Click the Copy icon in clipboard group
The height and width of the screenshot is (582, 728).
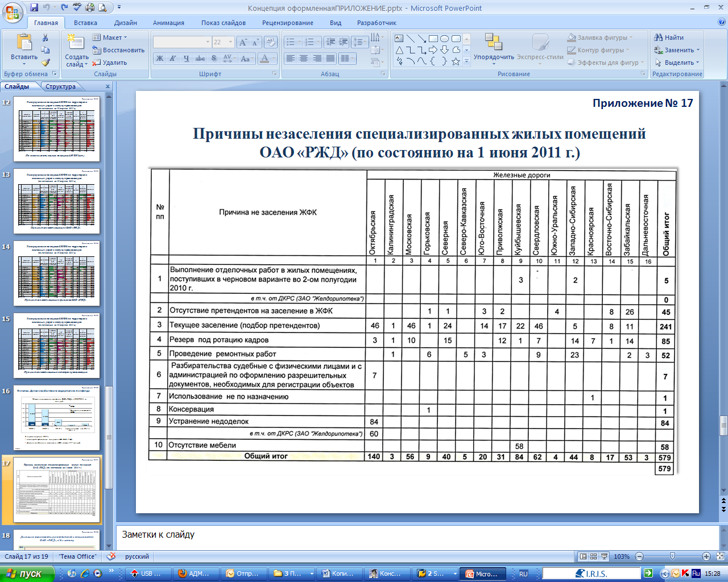tap(45, 51)
